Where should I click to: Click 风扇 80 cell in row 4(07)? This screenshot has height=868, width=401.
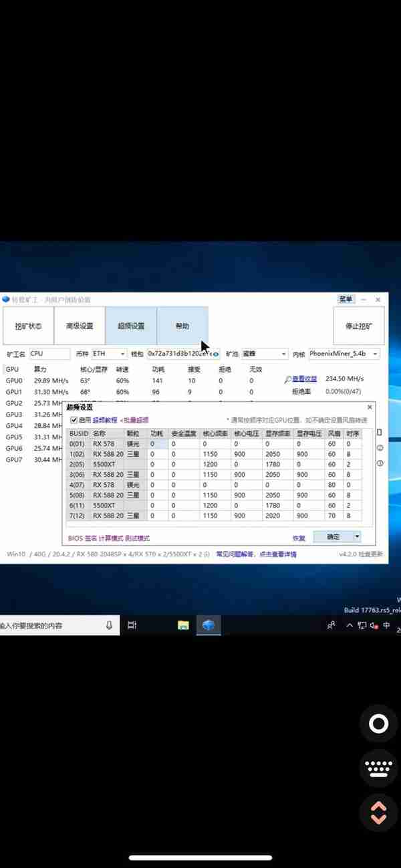click(x=335, y=484)
